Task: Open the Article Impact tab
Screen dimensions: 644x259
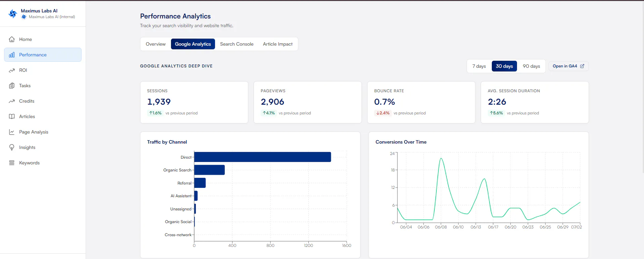Action: (x=278, y=44)
